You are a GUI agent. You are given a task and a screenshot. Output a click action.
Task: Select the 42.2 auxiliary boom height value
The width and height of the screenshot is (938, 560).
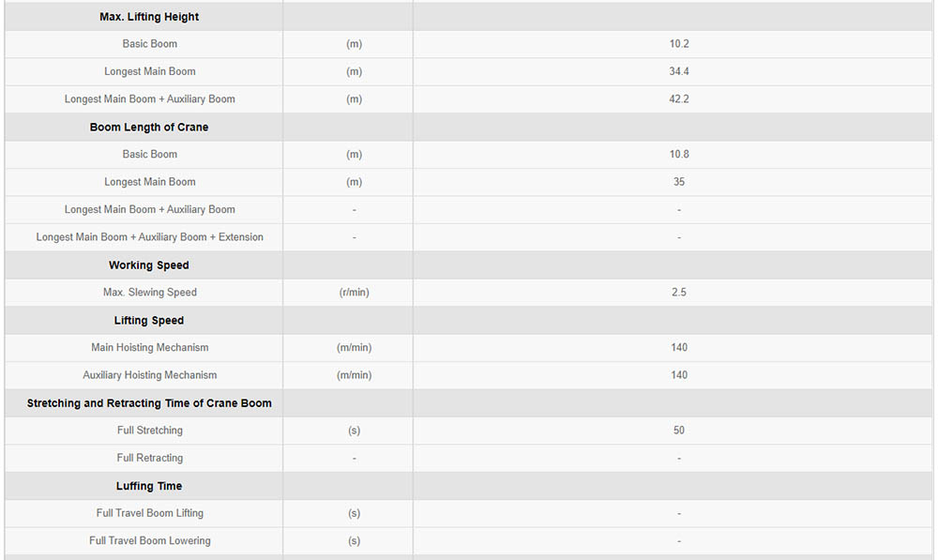pos(679,98)
